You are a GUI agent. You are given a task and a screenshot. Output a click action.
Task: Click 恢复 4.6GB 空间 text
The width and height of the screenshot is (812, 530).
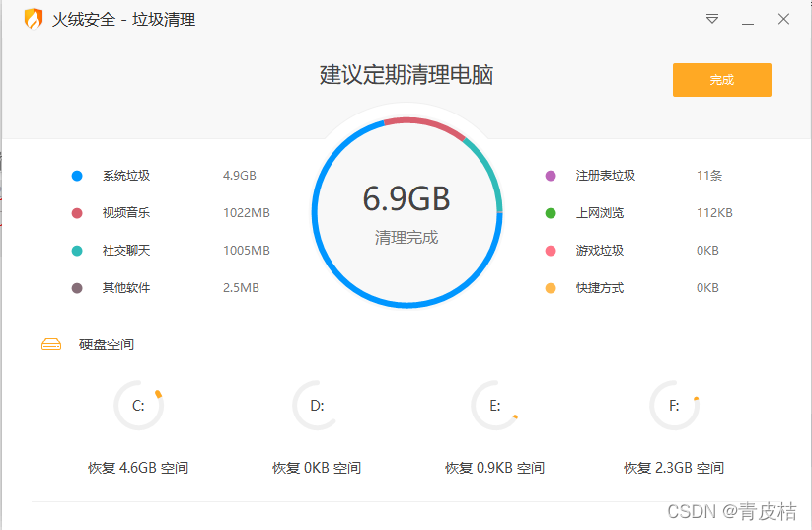point(138,468)
